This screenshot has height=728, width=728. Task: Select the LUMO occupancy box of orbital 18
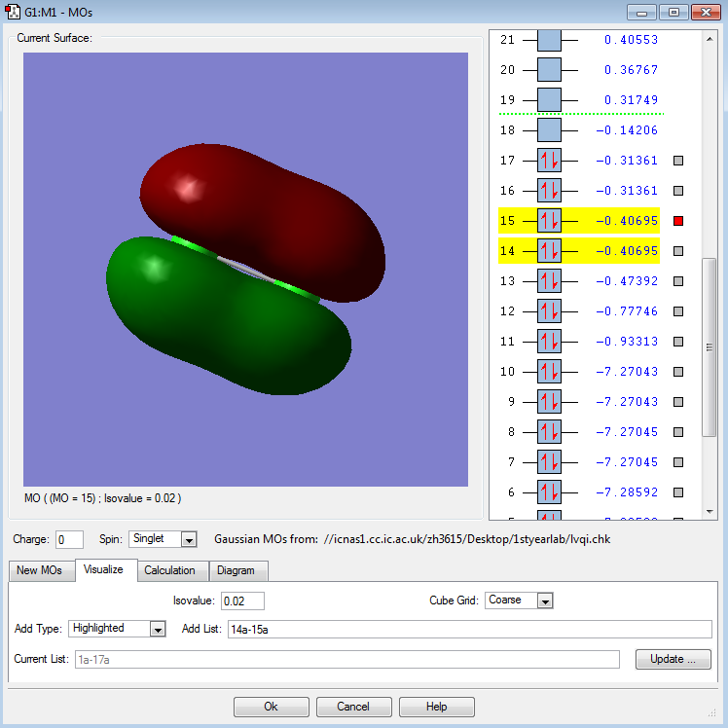pyautogui.click(x=549, y=130)
